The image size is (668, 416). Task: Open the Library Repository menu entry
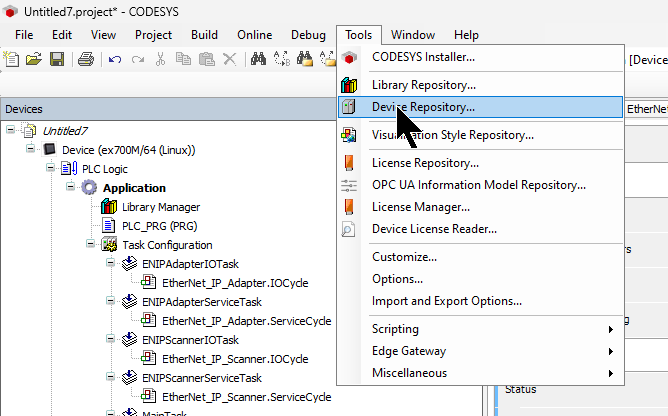click(423, 85)
